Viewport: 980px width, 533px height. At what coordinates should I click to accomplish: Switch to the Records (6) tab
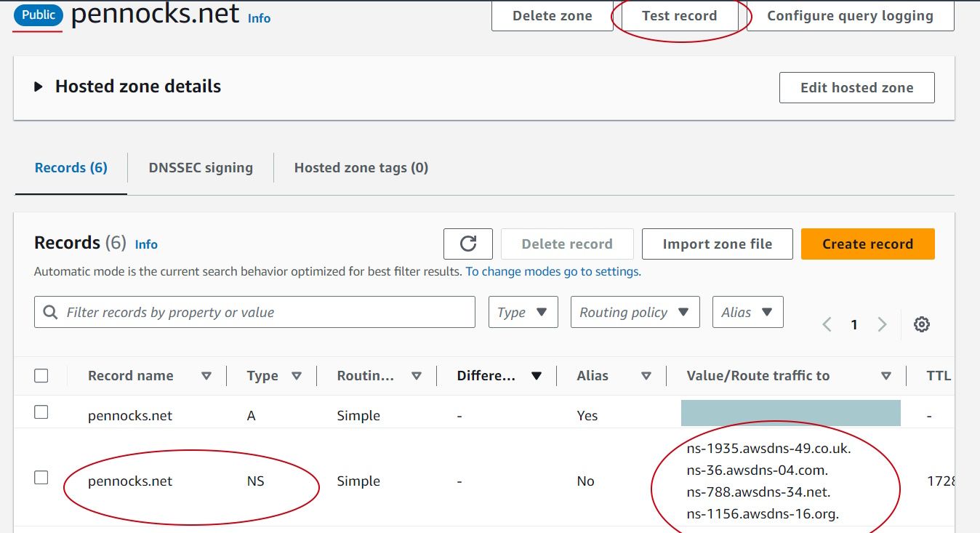(71, 168)
